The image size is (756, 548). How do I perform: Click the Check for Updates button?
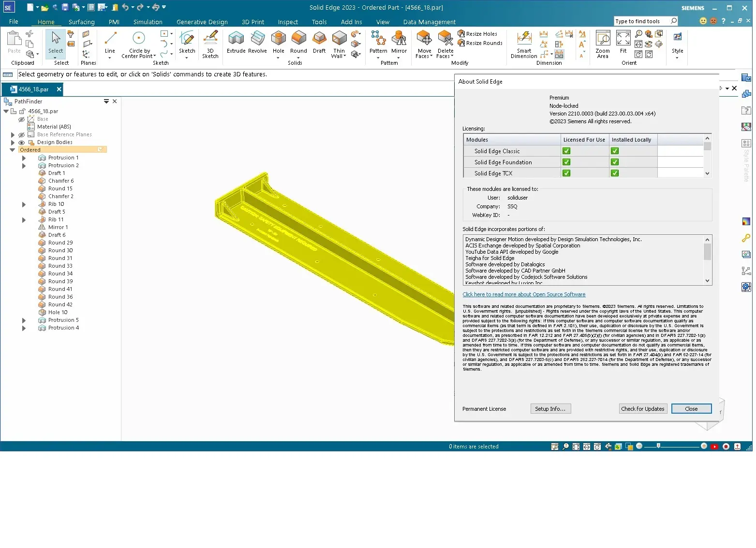[x=642, y=409]
